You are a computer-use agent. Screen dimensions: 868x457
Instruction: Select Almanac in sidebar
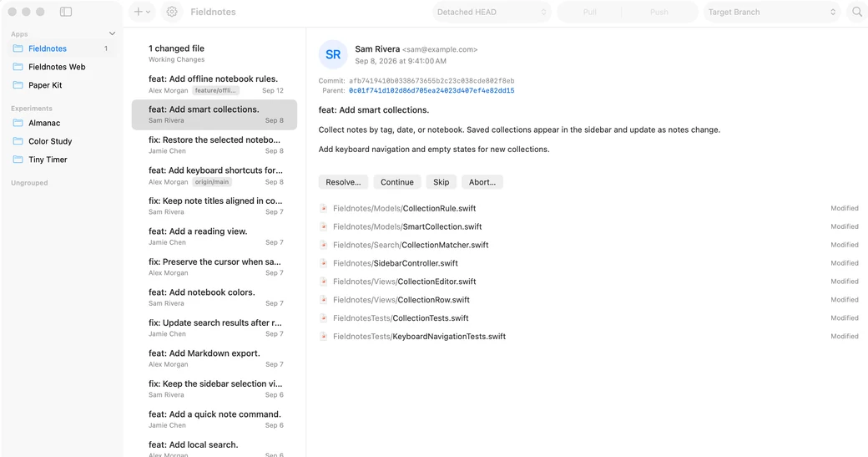(62, 123)
